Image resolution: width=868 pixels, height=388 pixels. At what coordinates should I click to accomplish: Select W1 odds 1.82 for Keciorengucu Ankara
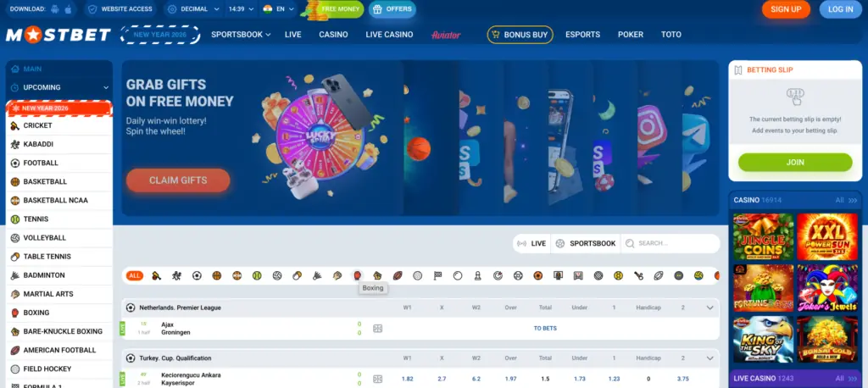(x=407, y=380)
